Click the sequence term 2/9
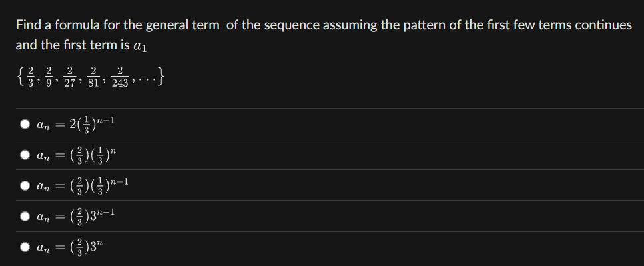Viewport: 644px width, 266px height. coord(50,76)
